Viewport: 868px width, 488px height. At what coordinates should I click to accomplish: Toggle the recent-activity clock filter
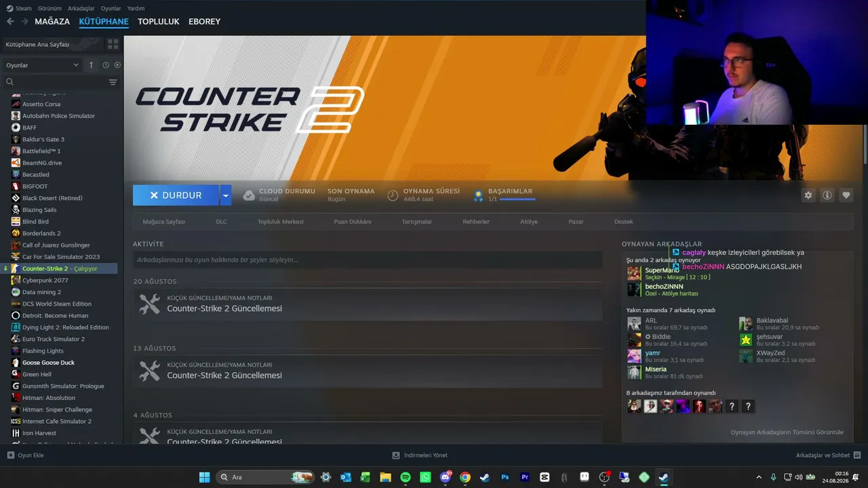[x=106, y=65]
